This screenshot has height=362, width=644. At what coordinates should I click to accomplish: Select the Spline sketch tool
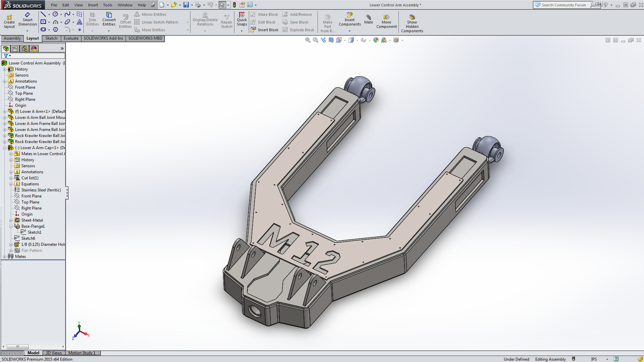tap(67, 14)
